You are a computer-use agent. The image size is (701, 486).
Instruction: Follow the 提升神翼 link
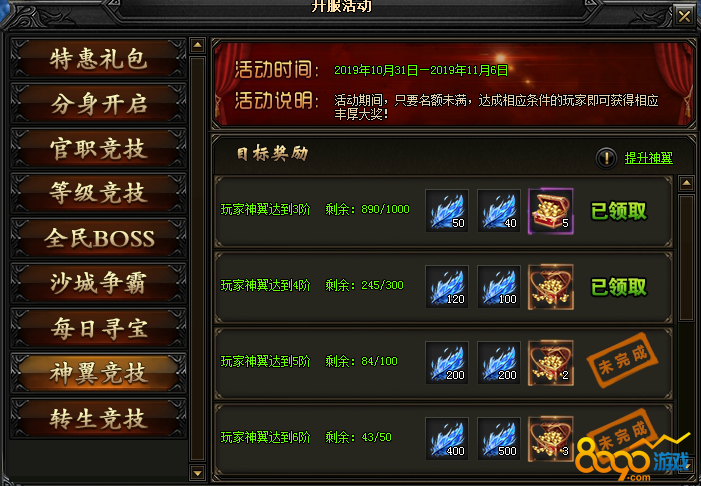point(648,158)
